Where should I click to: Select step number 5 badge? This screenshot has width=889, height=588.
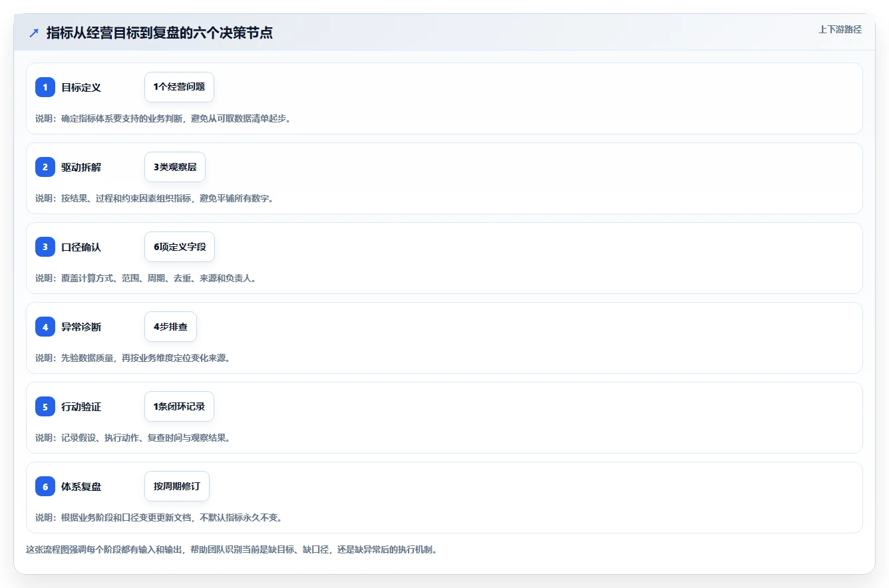(45, 406)
